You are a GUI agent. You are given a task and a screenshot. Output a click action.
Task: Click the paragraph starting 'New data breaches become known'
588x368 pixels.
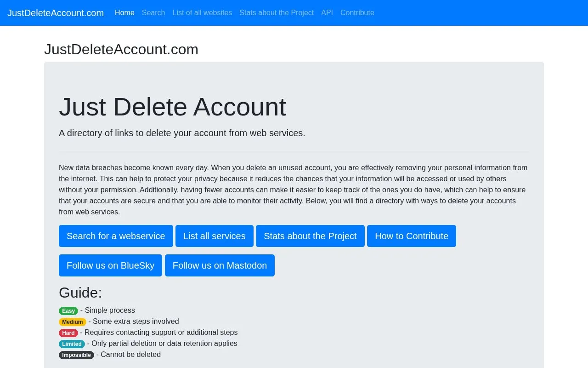click(294, 190)
